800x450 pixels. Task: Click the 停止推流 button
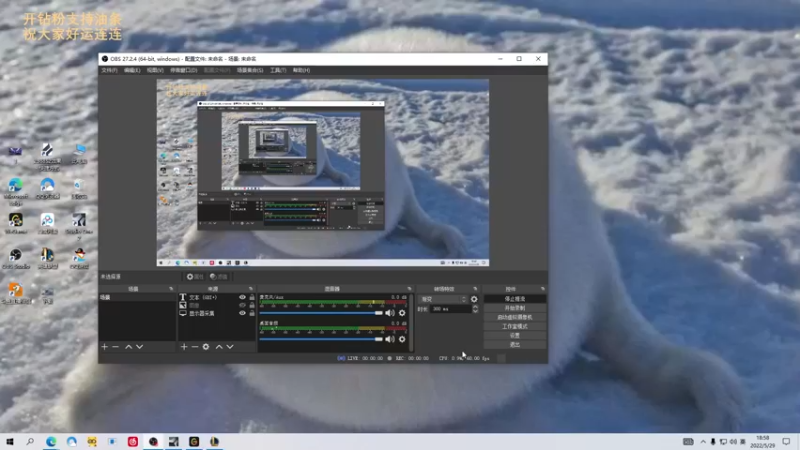[515, 299]
